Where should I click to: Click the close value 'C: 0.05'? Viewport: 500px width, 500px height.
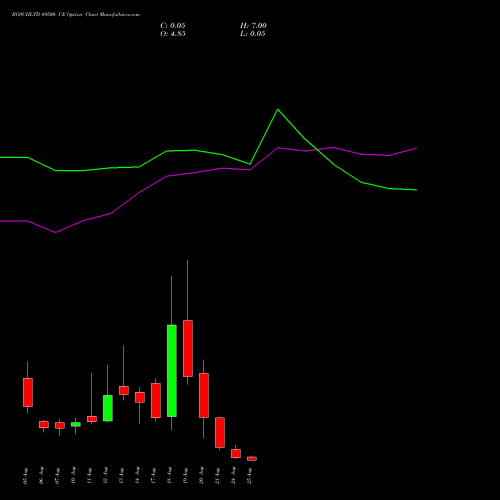(173, 26)
